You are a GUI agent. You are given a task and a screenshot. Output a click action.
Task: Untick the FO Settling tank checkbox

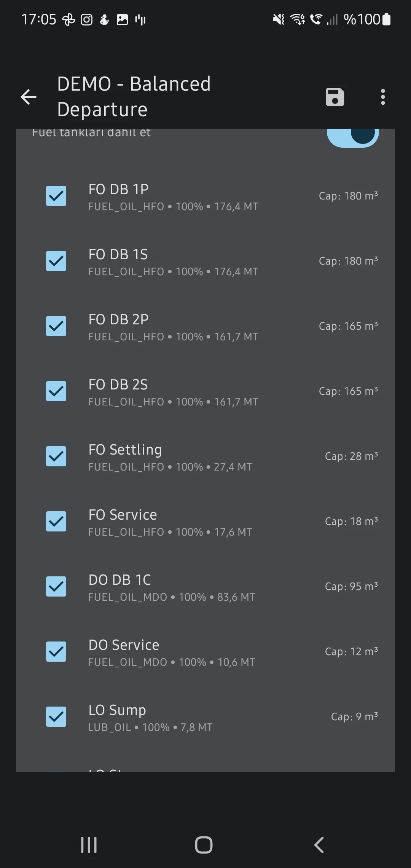(56, 456)
